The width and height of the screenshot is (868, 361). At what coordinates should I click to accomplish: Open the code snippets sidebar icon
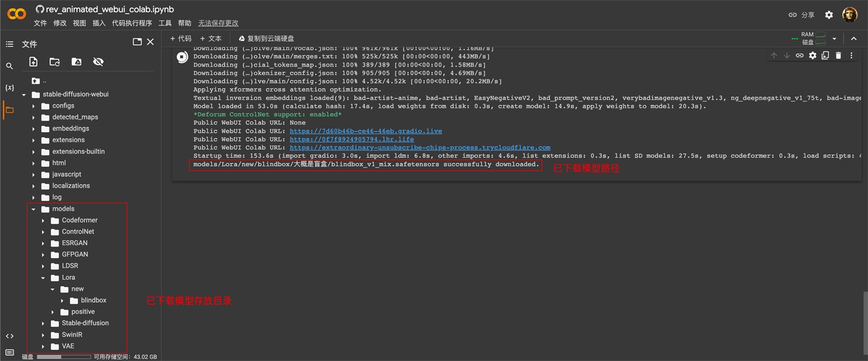click(x=9, y=336)
